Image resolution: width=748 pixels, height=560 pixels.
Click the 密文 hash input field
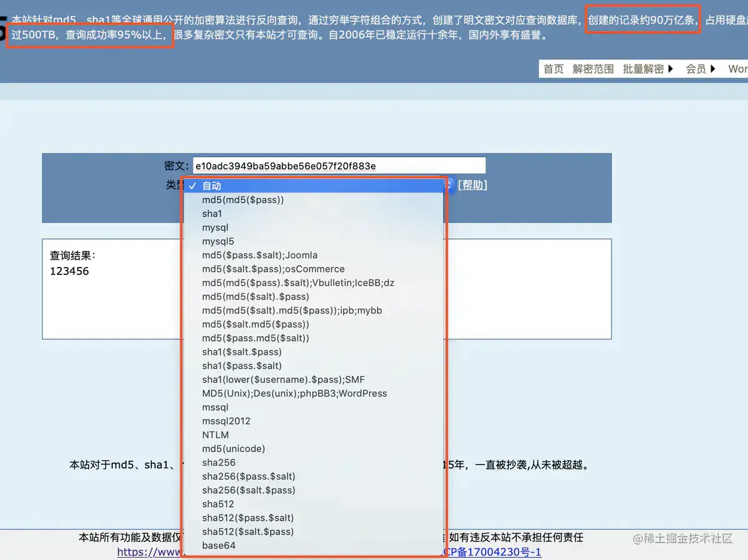pyautogui.click(x=339, y=166)
